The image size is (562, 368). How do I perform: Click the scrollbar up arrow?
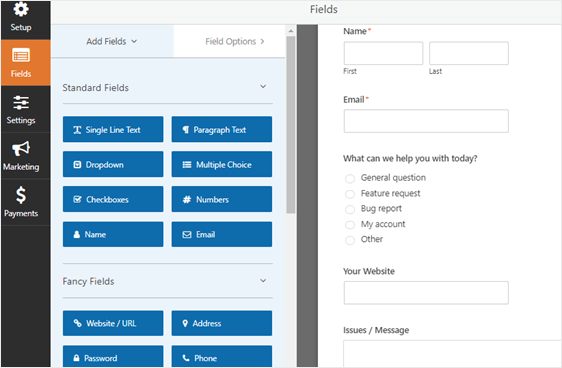[291, 31]
